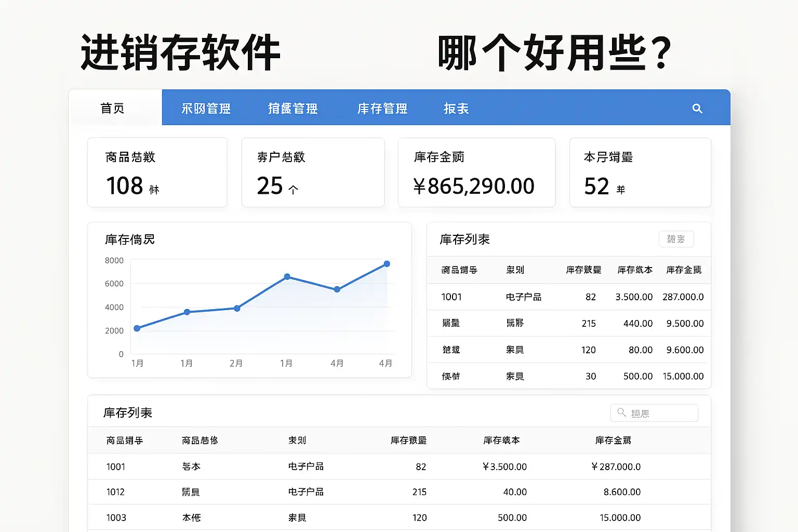The height and width of the screenshot is (532, 798).
Task: Go to the 报表 reports tab
Action: [x=456, y=108]
